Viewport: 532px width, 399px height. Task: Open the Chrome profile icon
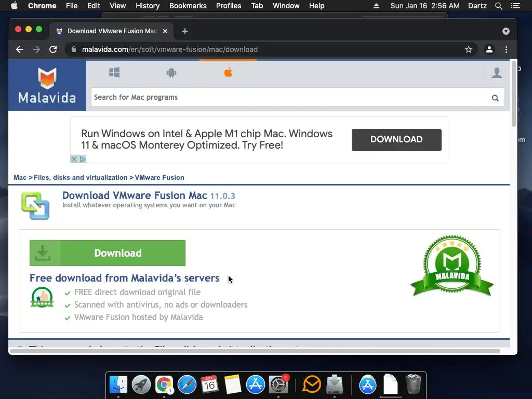489,49
